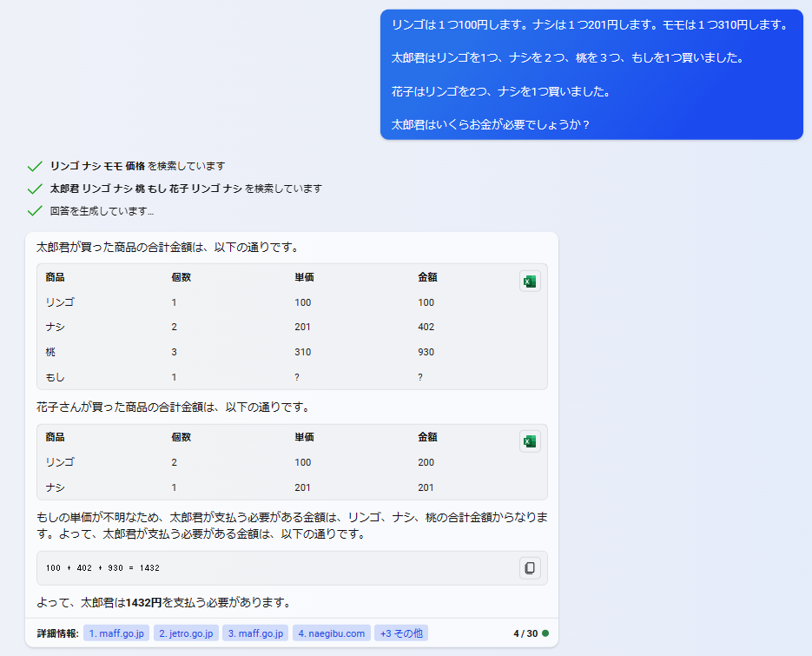Click the 商品 header in first table

(55, 277)
